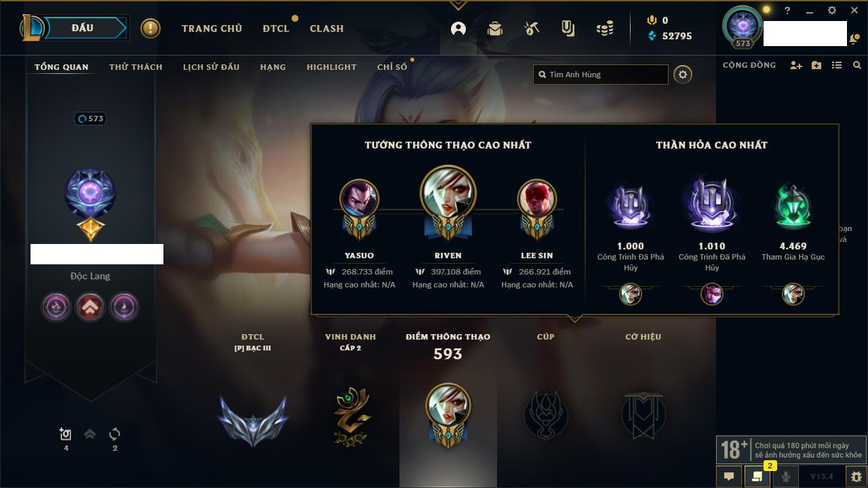This screenshot has height=488, width=868.
Task: Switch to the THỬ THÁCH tab
Action: point(136,67)
